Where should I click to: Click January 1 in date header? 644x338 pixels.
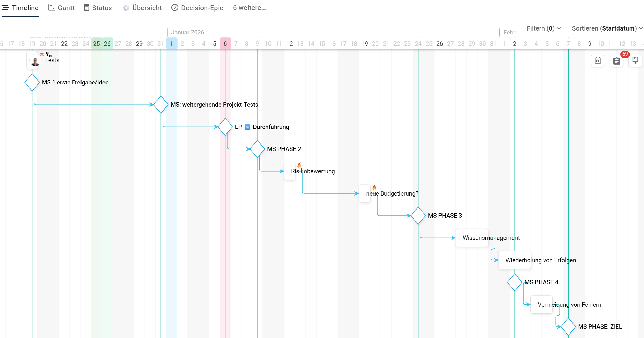tap(171, 43)
